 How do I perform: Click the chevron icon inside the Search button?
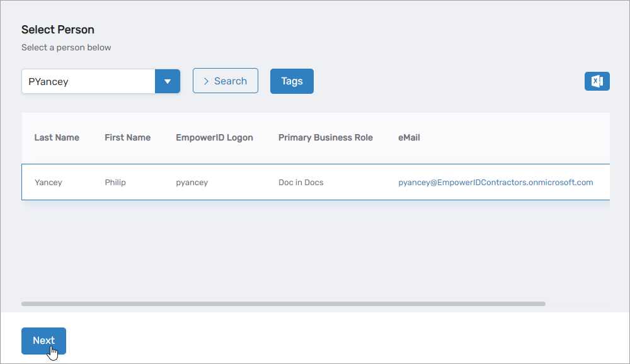tap(207, 81)
